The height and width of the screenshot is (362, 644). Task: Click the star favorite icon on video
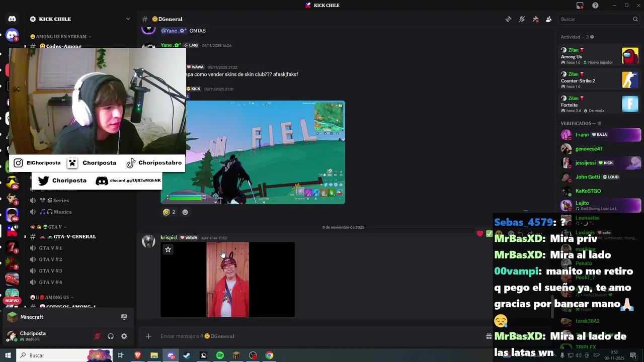pyautogui.click(x=168, y=249)
